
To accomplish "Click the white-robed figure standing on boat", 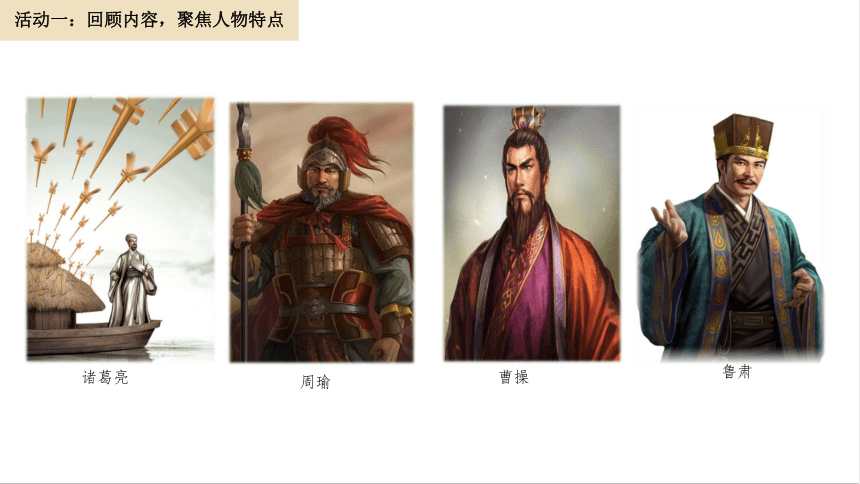I will click(132, 280).
